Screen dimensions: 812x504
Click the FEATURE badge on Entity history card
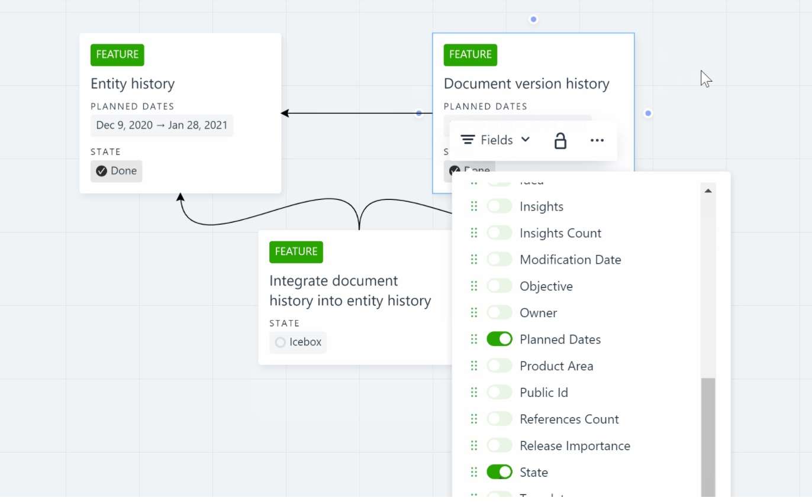117,54
